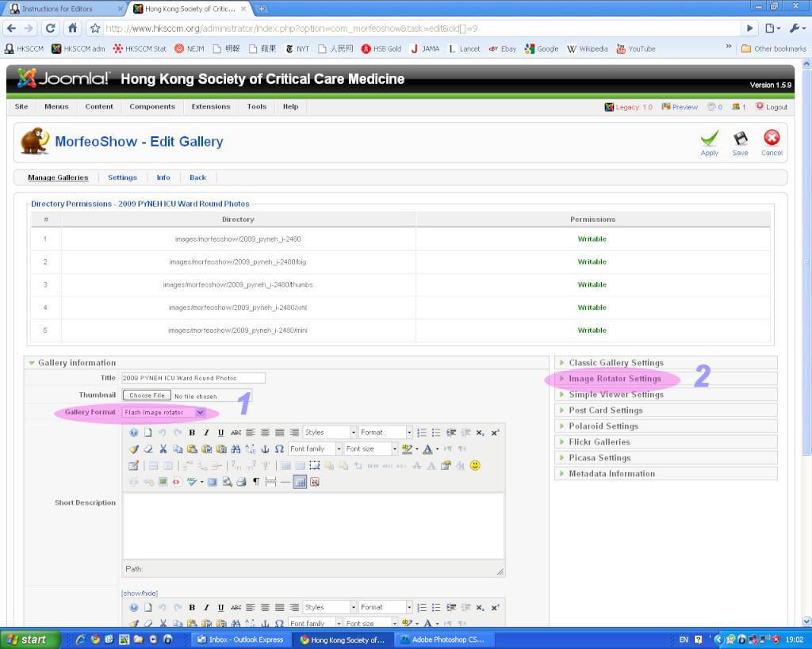Expand Post Card Settings panel
812x649 pixels.
[666, 410]
